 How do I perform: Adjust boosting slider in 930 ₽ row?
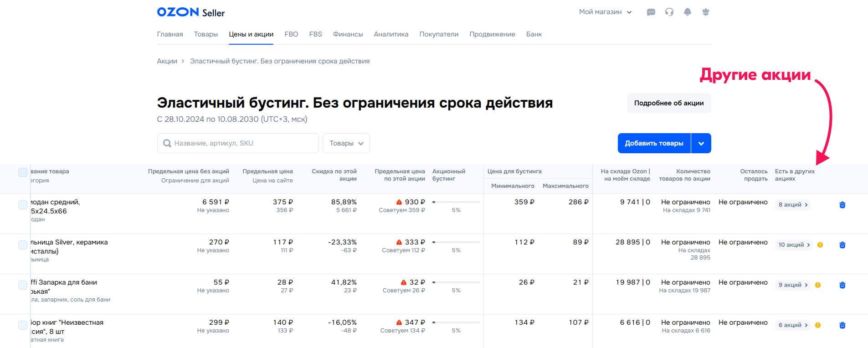[x=456, y=202]
